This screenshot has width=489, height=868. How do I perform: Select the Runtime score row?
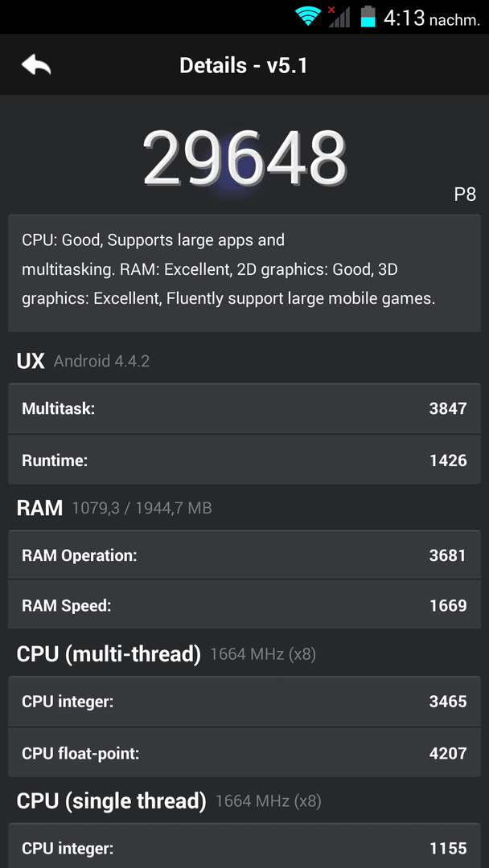tap(244, 460)
